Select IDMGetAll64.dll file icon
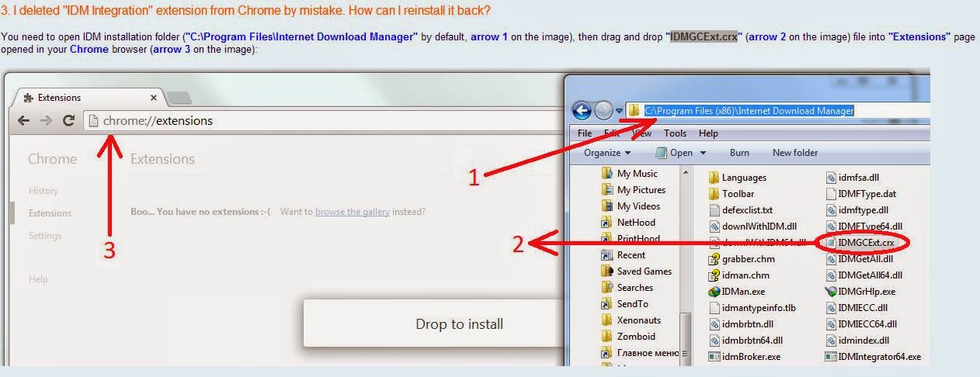 pos(831,275)
